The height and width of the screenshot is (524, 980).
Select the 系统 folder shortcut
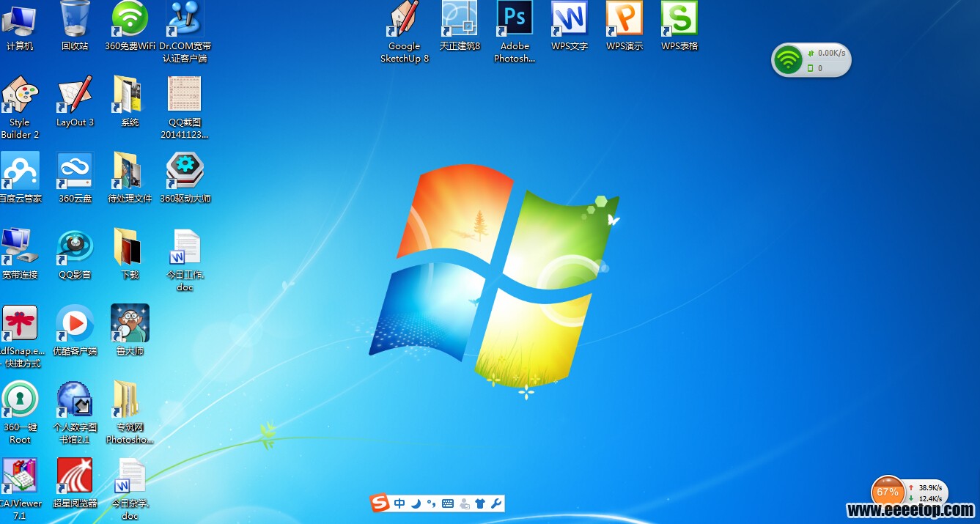130,103
